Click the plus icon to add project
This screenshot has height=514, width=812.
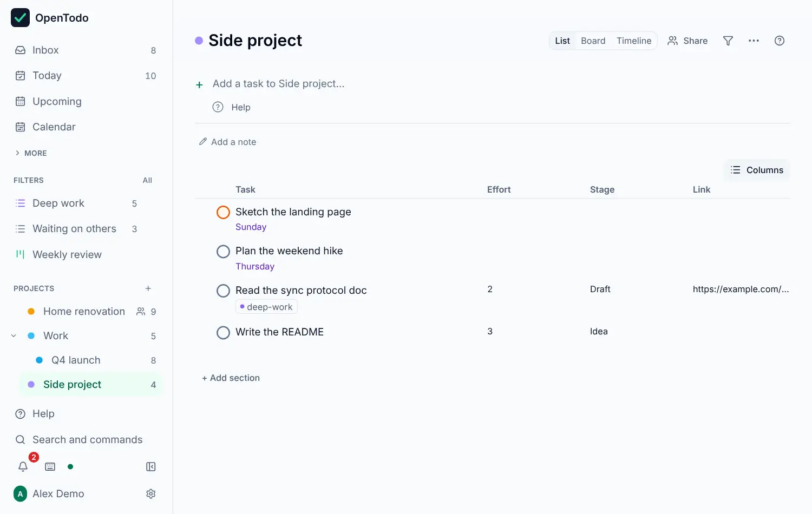148,288
